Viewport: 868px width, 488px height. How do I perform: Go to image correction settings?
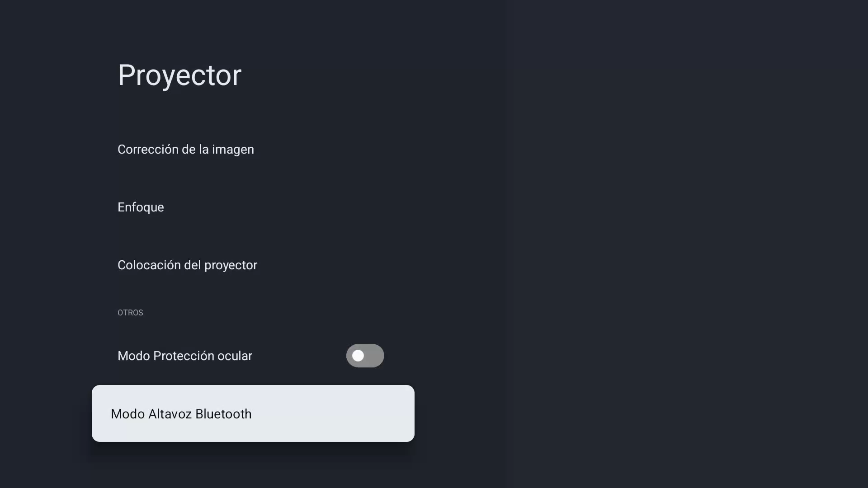185,150
